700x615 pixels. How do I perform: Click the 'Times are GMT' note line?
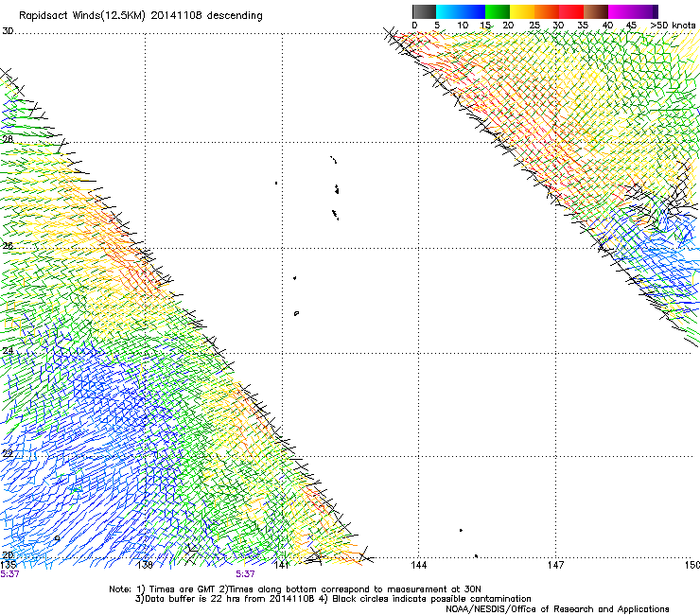(x=294, y=589)
